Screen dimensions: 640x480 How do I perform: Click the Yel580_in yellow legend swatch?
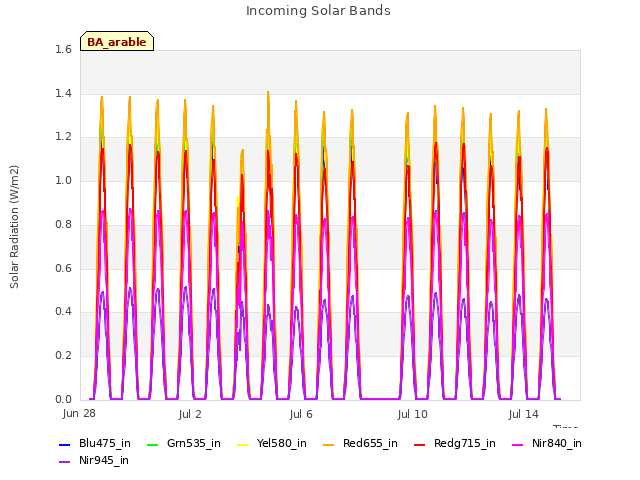(x=242, y=444)
